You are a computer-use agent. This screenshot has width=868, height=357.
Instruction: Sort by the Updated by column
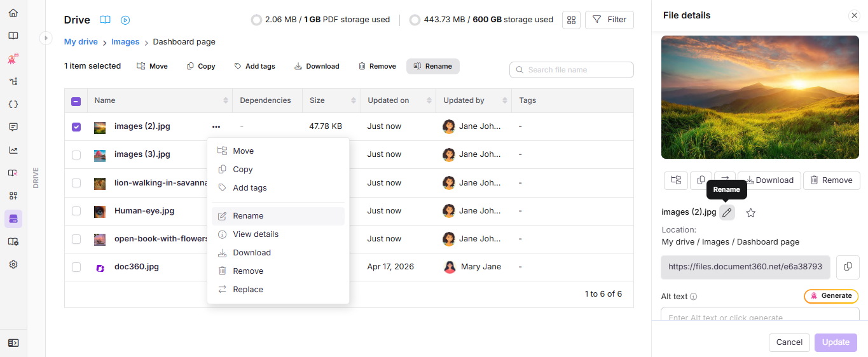(504, 100)
